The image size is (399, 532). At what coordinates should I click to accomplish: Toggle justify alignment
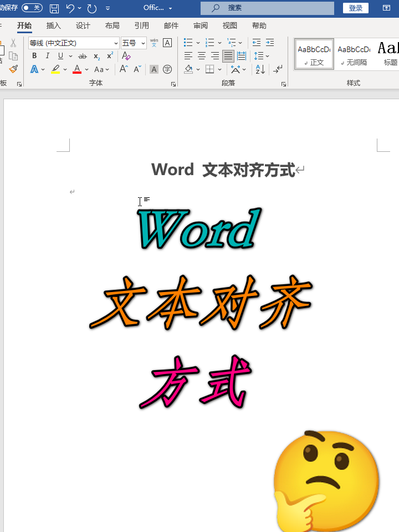click(x=228, y=56)
